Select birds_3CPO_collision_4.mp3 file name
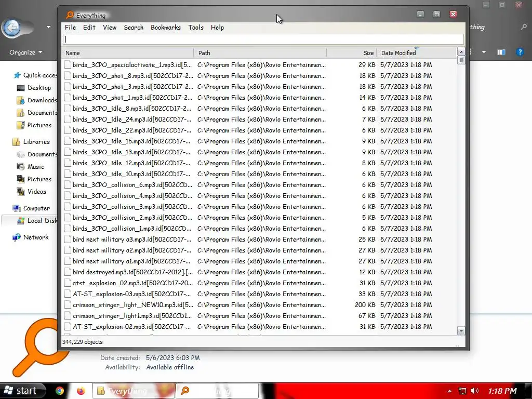The width and height of the screenshot is (532, 399). 132,196
